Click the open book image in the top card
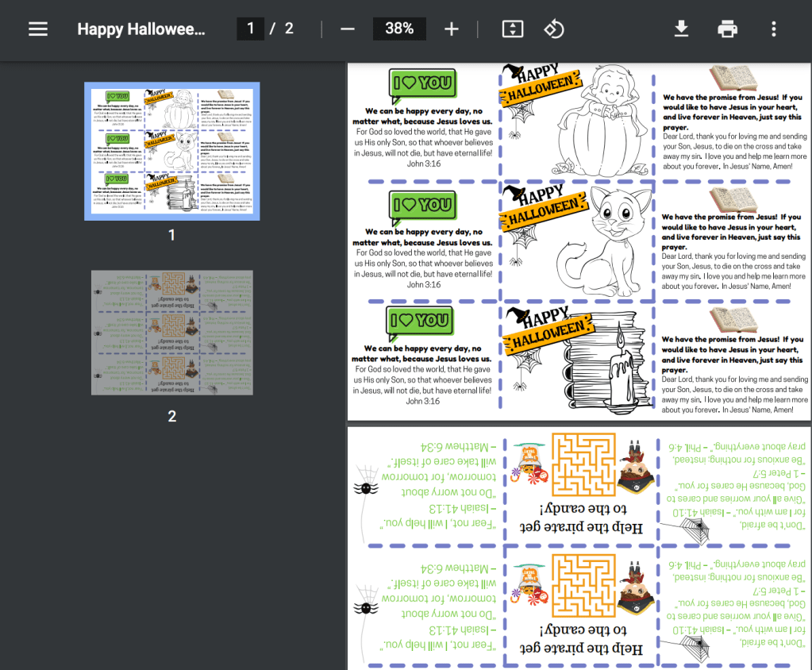Viewport: 812px width, 670px height. coord(733,78)
